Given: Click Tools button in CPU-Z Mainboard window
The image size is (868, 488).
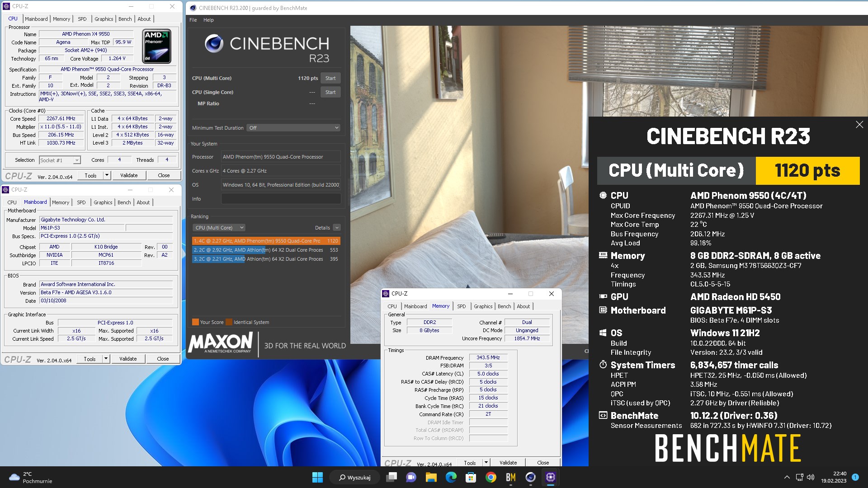Looking at the screenshot, I should click(x=90, y=359).
